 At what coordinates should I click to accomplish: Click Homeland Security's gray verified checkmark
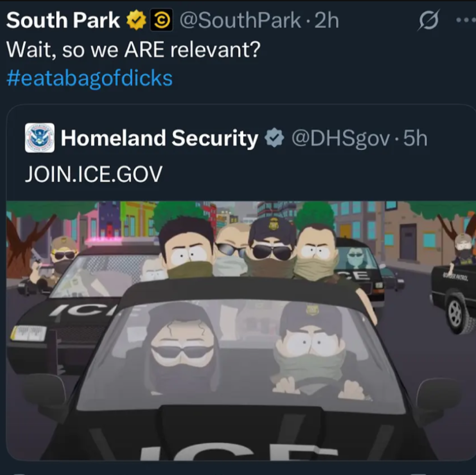(274, 138)
